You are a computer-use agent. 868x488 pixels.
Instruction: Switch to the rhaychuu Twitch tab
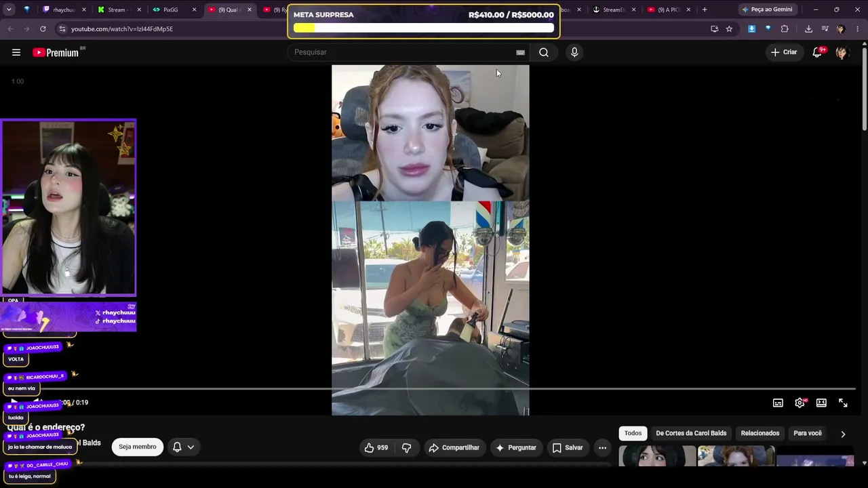click(64, 9)
